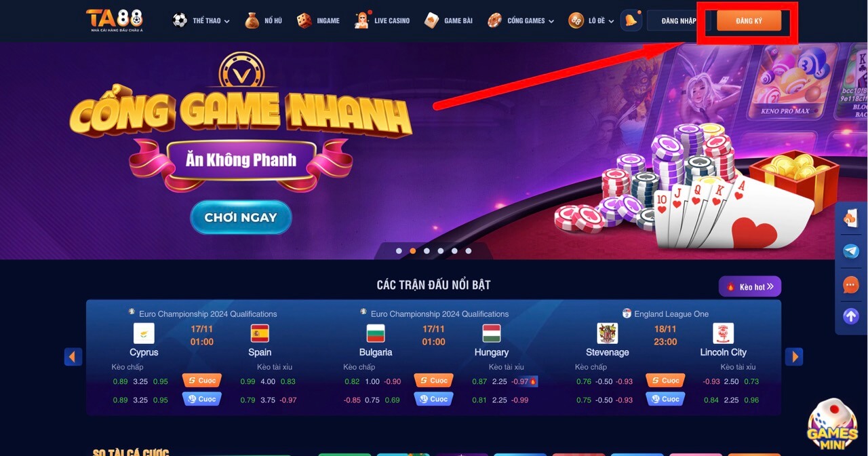Expand the Cổng Games dropdown menu
This screenshot has width=868, height=456.
click(520, 20)
